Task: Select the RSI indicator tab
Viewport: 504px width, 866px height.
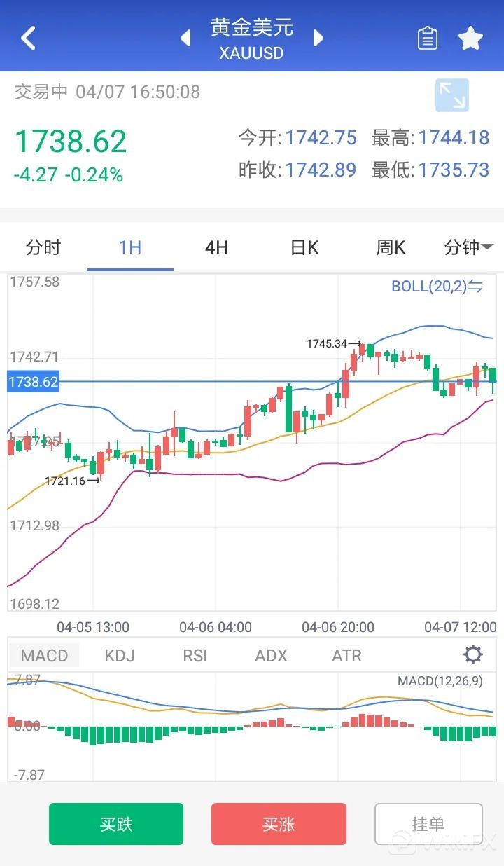Action: tap(195, 656)
